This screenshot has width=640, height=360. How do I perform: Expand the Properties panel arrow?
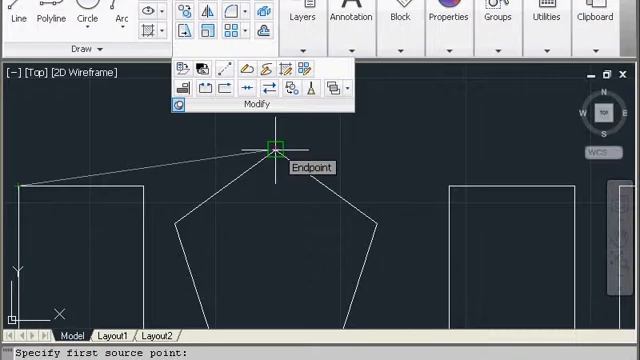point(449,51)
